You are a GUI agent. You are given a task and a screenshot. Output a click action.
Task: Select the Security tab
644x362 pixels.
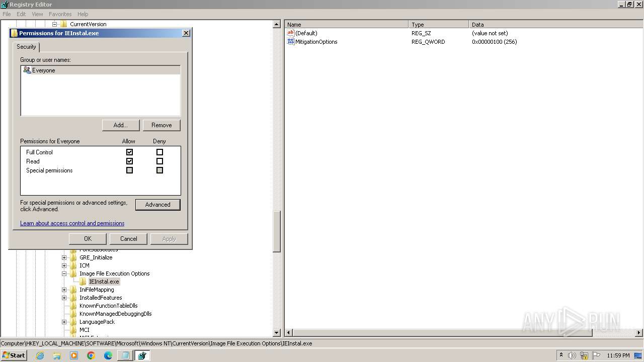tap(26, 47)
